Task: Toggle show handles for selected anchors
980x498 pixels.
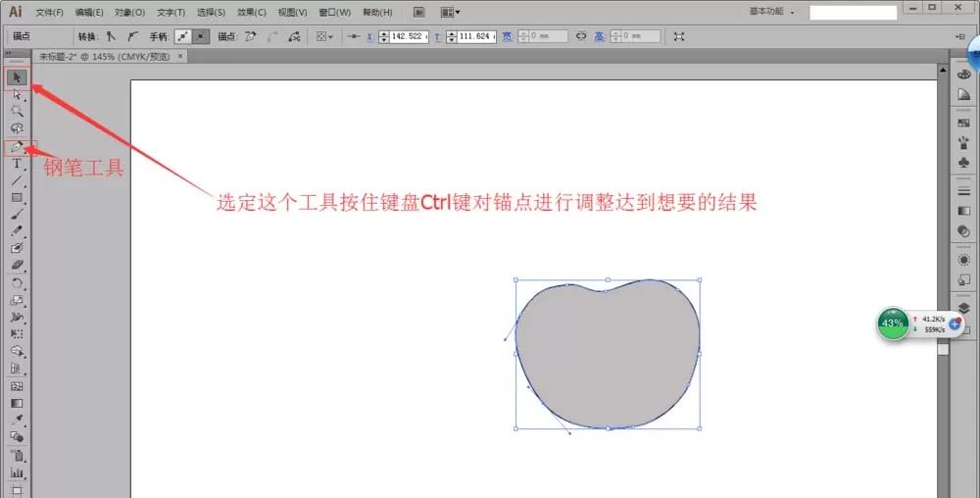Action: (x=182, y=37)
